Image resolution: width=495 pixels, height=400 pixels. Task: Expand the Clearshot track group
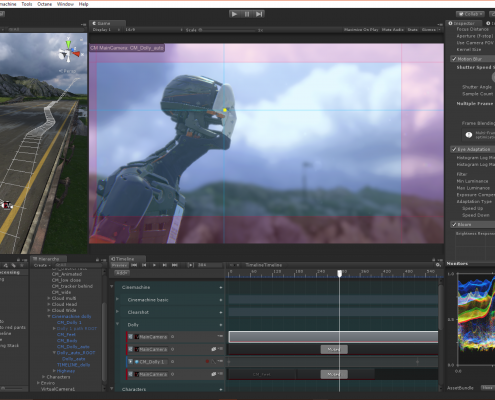[117, 312]
